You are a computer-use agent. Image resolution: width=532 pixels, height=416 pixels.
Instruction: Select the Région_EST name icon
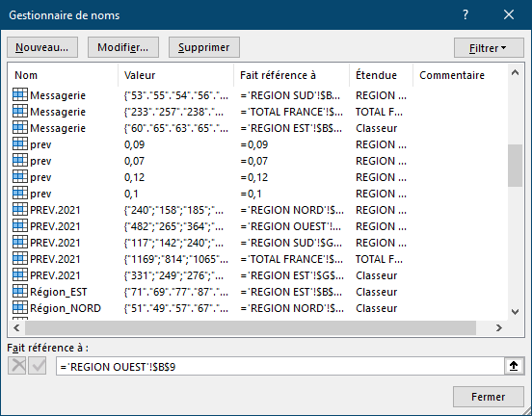(x=20, y=291)
